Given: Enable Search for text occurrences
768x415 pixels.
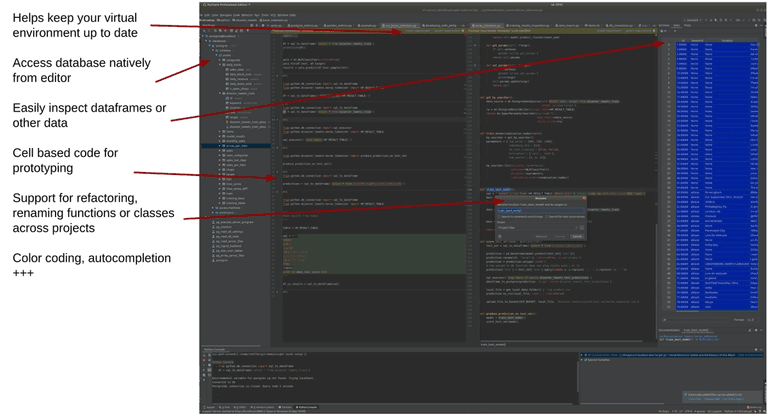Looking at the screenshot, I should pos(546,217).
